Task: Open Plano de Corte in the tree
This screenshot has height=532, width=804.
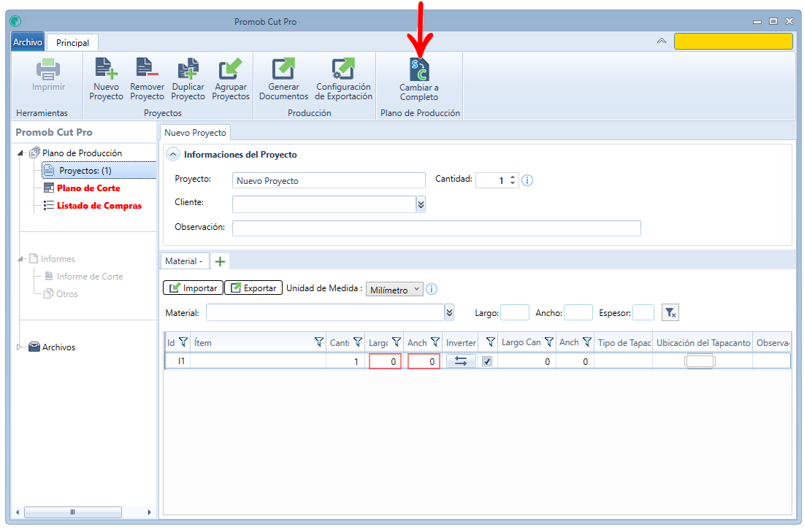Action: tap(88, 188)
